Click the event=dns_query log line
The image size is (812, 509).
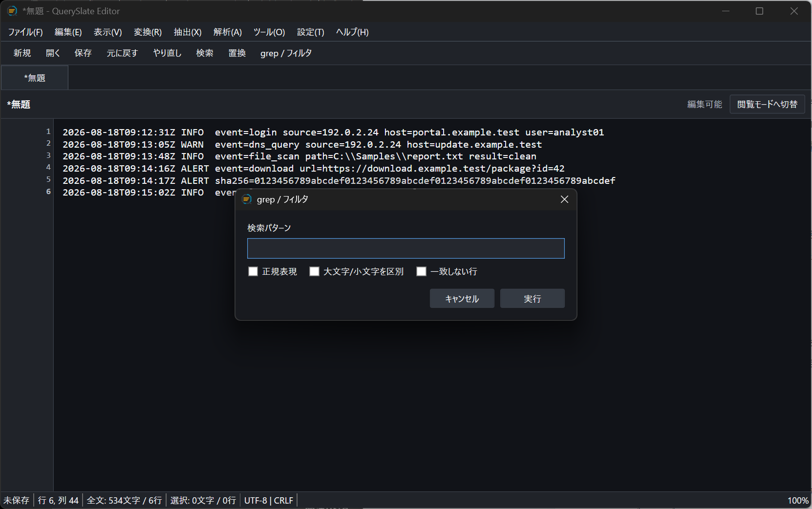[x=302, y=145]
